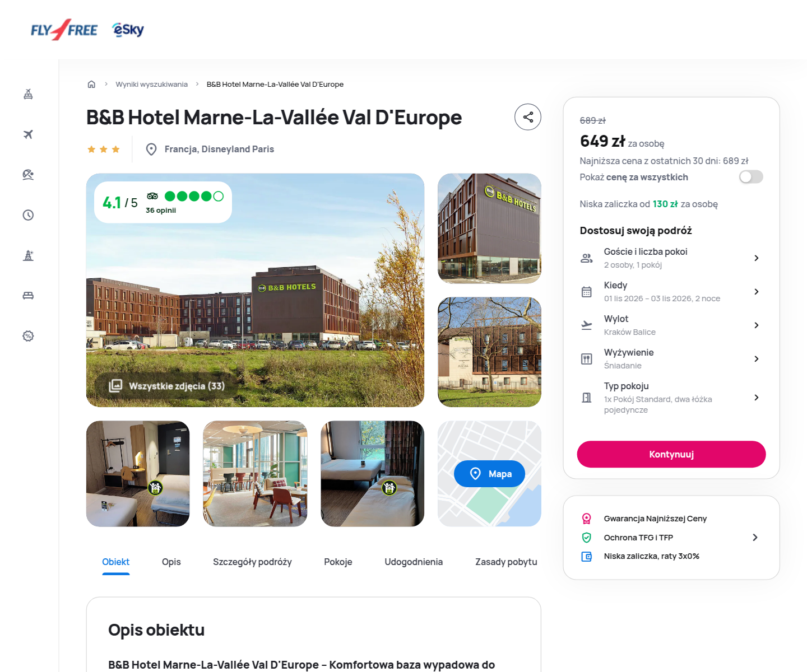Open the Udogodnienia tab
807x672 pixels.
pyautogui.click(x=414, y=562)
